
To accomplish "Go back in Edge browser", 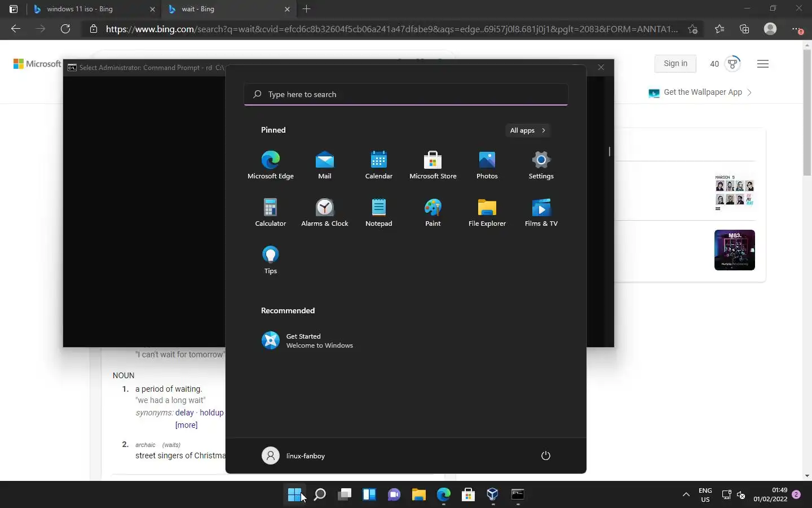I will pyautogui.click(x=16, y=29).
